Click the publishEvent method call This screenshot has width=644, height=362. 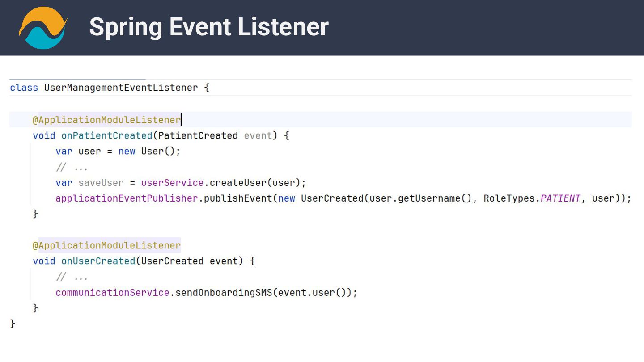point(238,198)
